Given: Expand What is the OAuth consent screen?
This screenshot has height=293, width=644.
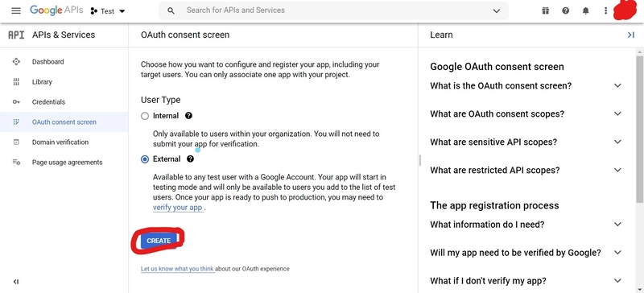Looking at the screenshot, I should coord(526,86).
